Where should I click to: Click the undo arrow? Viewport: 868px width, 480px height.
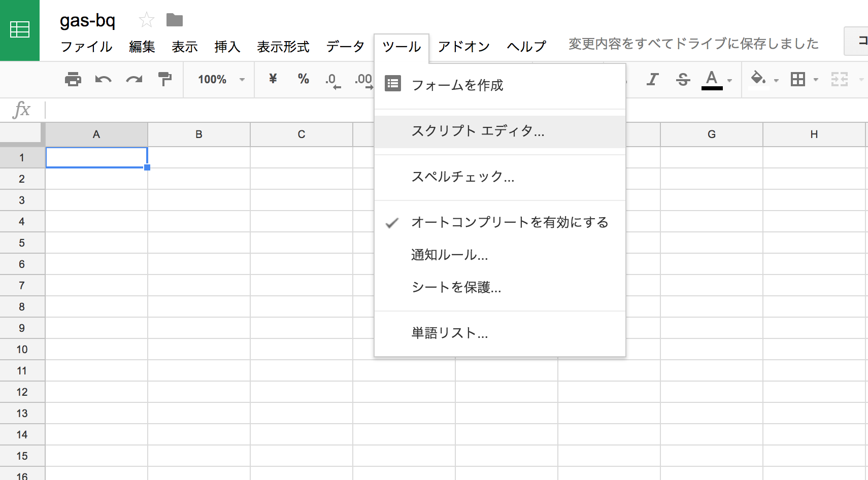[104, 79]
